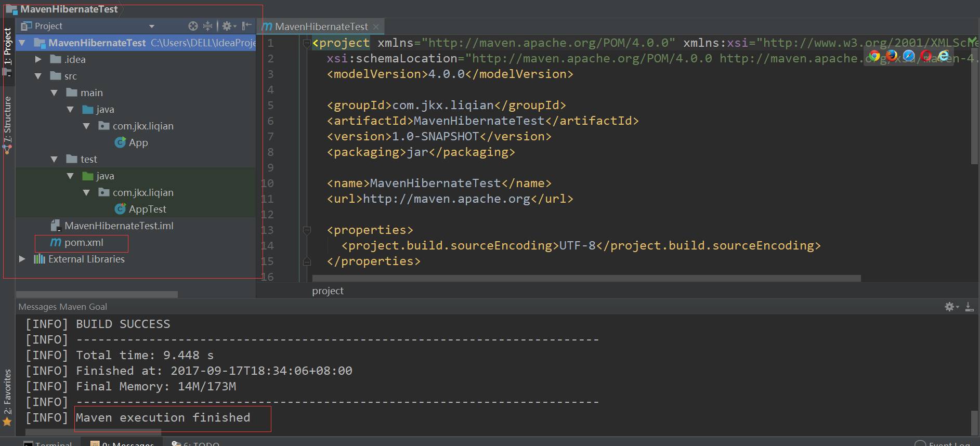The image size is (980, 446).
Task: Click the Safari browser preview icon
Action: point(909,56)
